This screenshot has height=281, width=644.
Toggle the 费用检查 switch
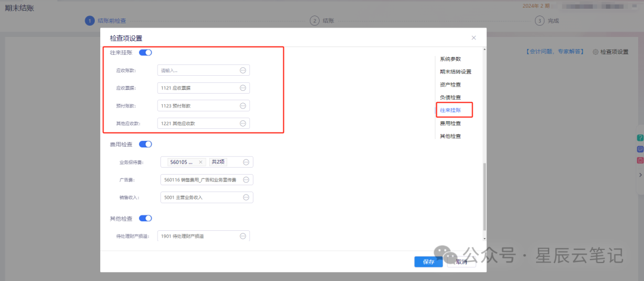click(145, 144)
